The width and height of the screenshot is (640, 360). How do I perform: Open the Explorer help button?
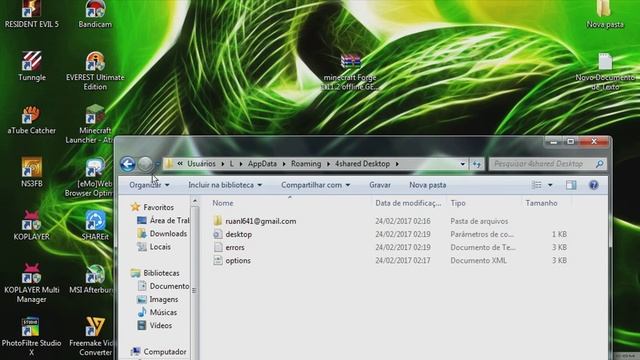point(593,185)
